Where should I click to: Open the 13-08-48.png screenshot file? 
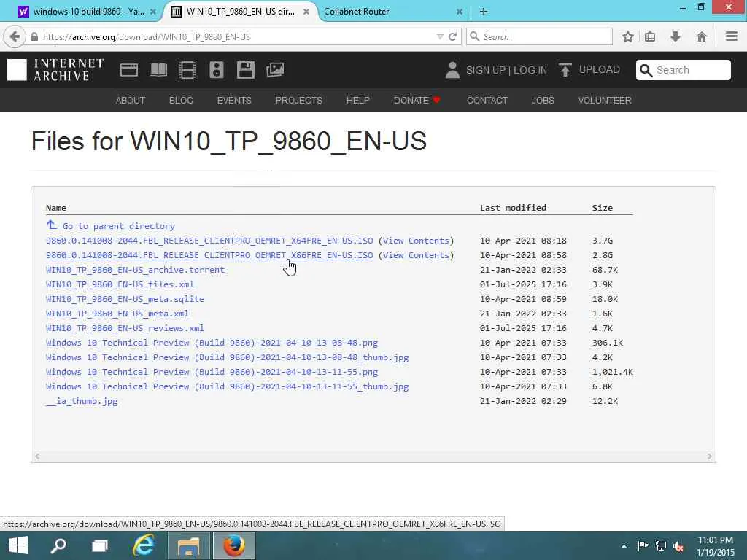(x=212, y=343)
